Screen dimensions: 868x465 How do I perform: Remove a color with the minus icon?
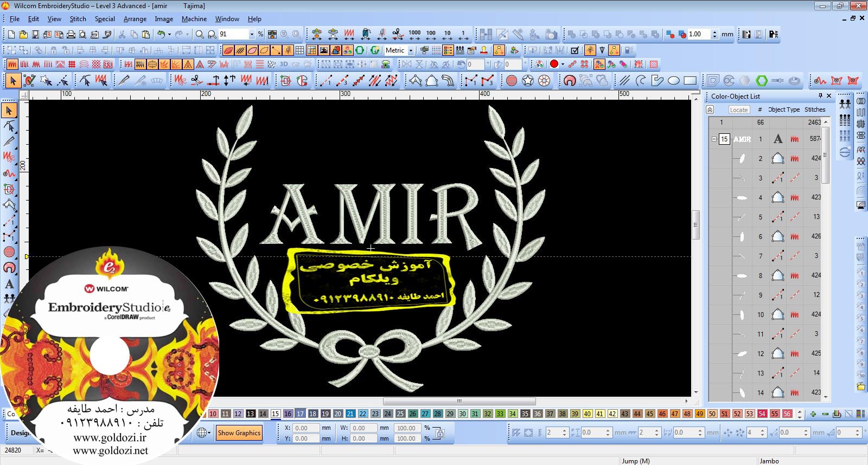825,414
